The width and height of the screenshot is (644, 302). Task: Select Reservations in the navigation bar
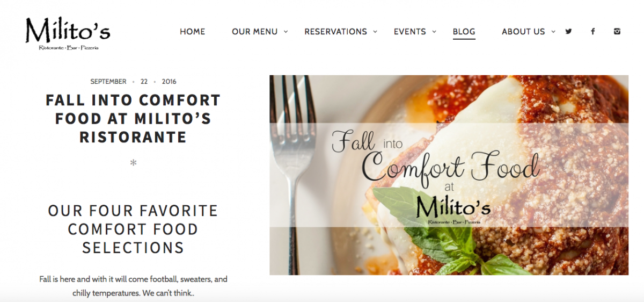pos(335,32)
